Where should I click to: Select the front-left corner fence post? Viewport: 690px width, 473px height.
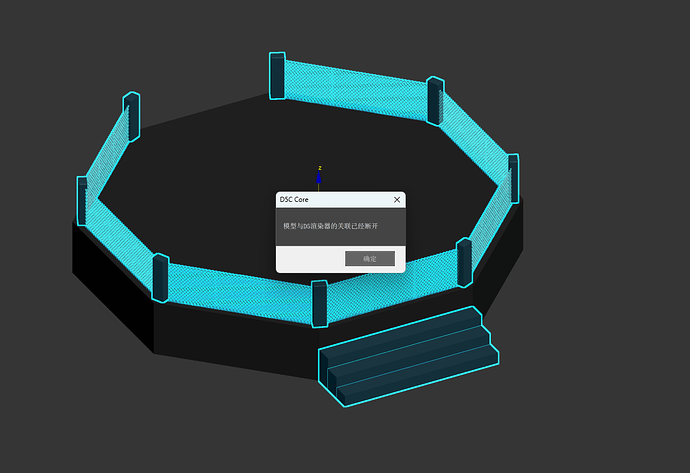[160, 277]
